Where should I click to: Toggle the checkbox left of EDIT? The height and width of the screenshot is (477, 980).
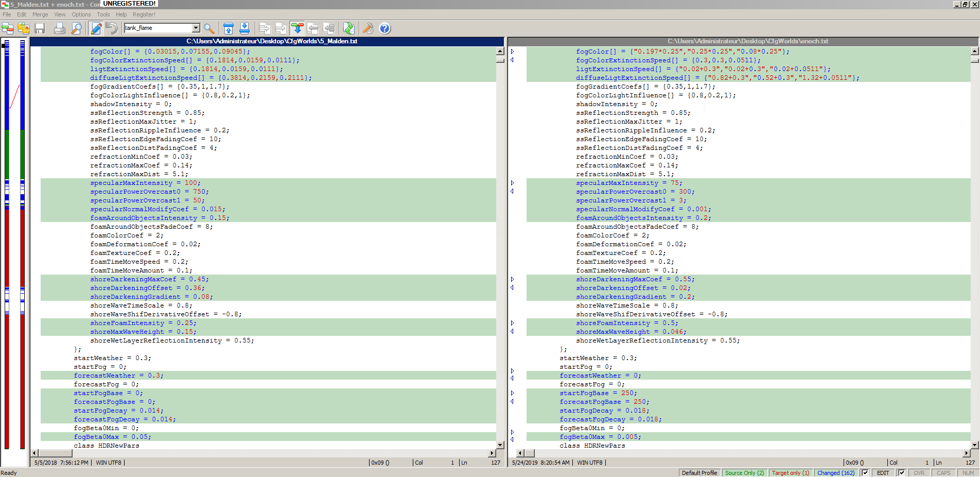[865, 473]
